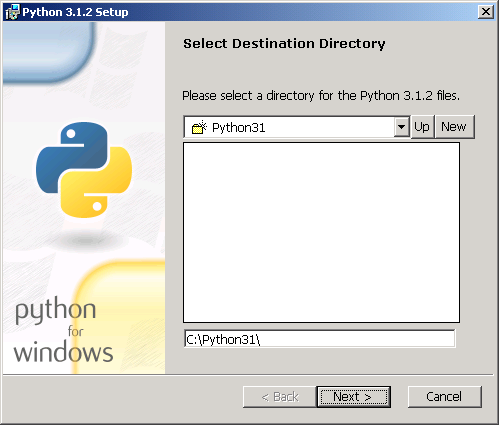Viewport: 499px width, 425px height.
Task: Click the word 'windows' in the banner
Action: (63, 352)
